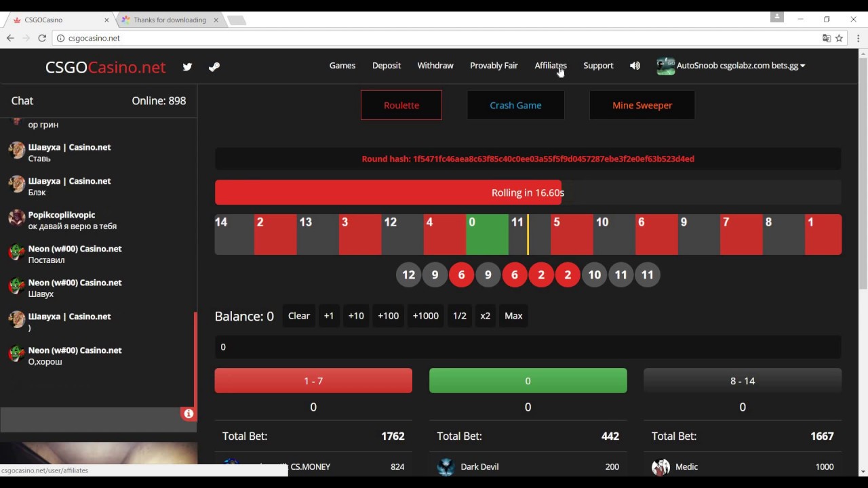
Task: Click the green 0 wheel tile
Action: pyautogui.click(x=487, y=235)
